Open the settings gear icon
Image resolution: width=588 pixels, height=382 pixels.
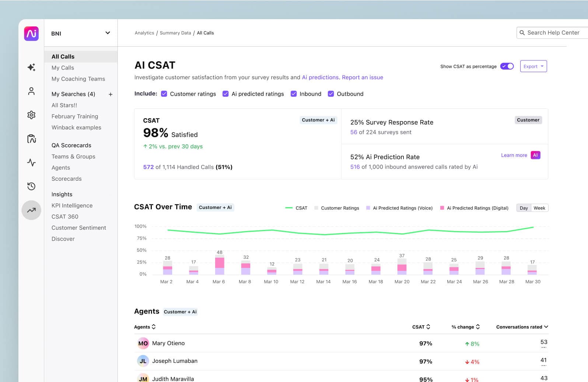(31, 115)
